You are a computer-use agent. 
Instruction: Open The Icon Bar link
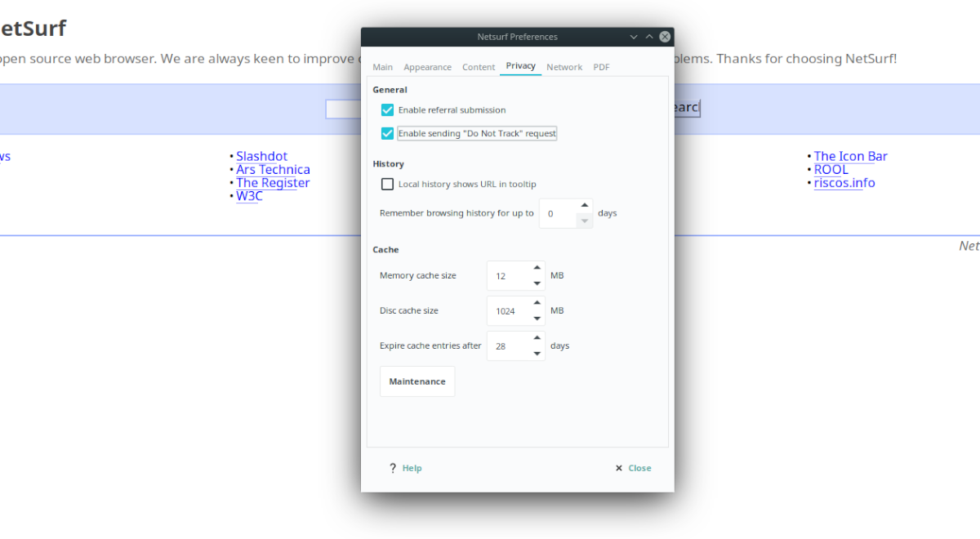(x=850, y=156)
